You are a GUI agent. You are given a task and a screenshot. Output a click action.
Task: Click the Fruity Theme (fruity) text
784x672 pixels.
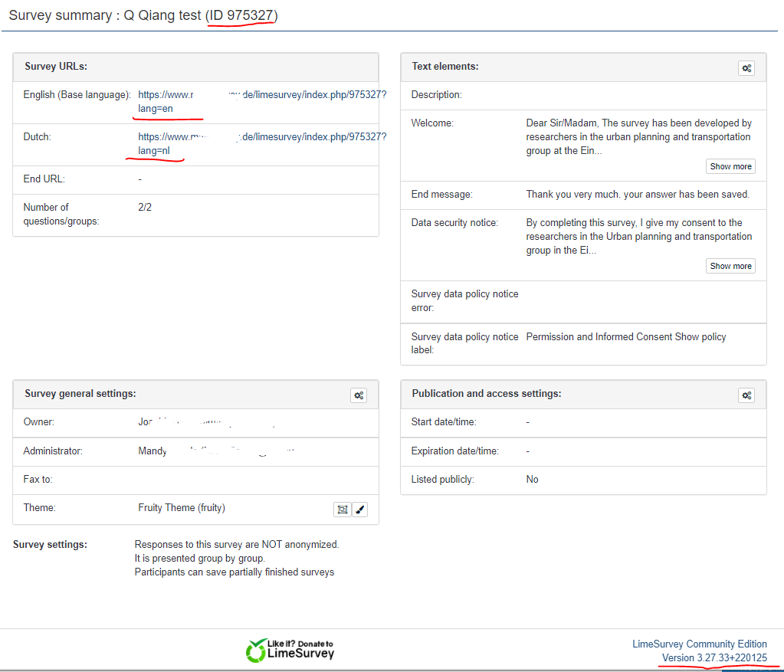point(182,508)
